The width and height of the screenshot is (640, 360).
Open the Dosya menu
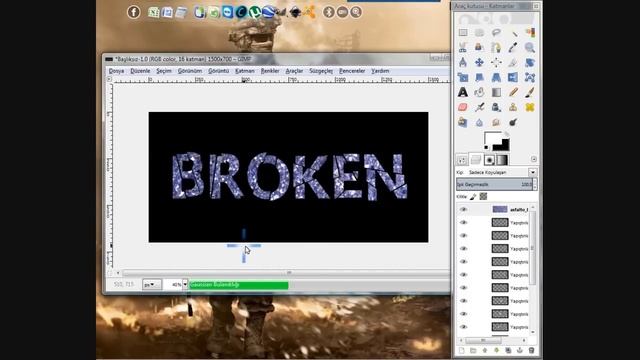(x=116, y=71)
